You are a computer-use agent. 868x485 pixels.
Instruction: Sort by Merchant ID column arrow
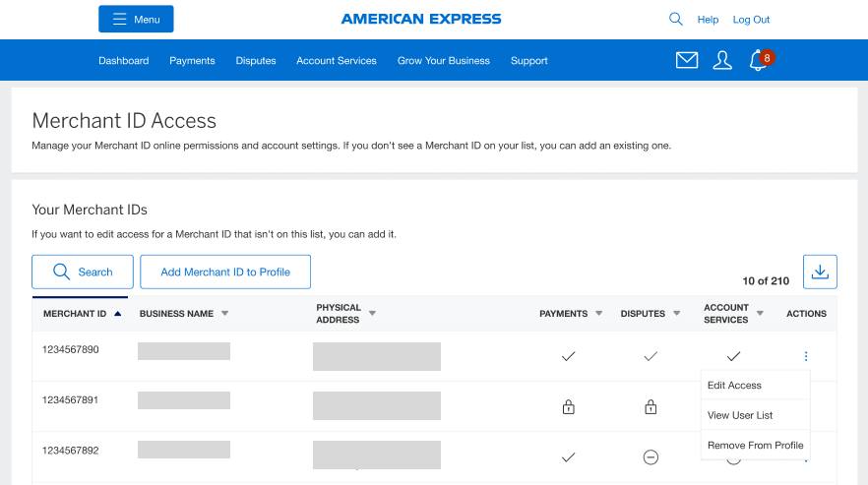point(117,314)
